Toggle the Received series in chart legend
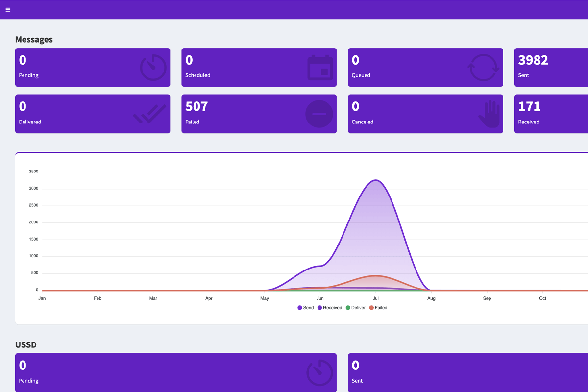 click(330, 308)
